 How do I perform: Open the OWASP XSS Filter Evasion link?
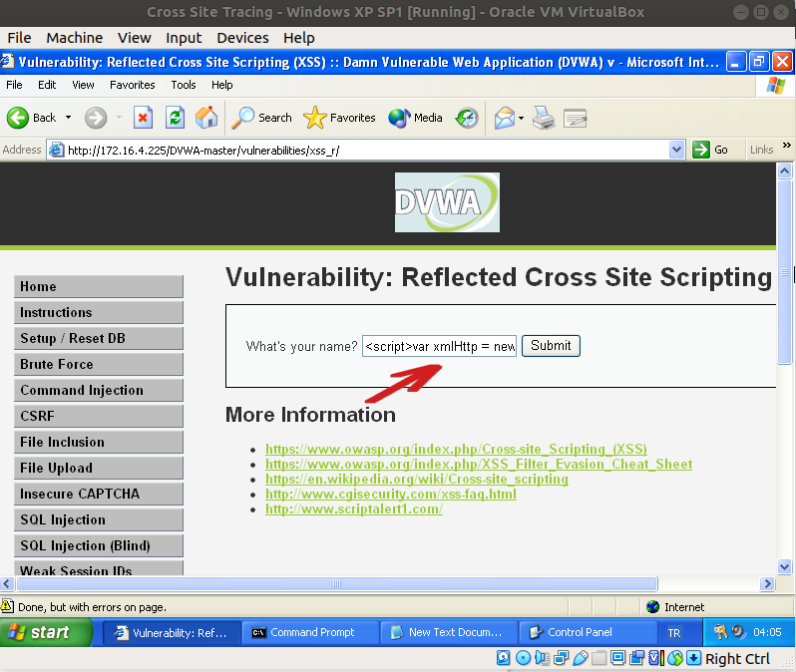479,464
